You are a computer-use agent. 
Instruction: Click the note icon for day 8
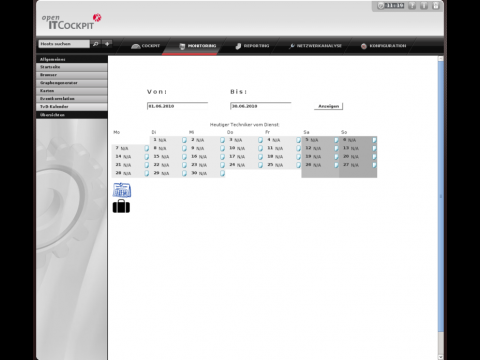184,148
